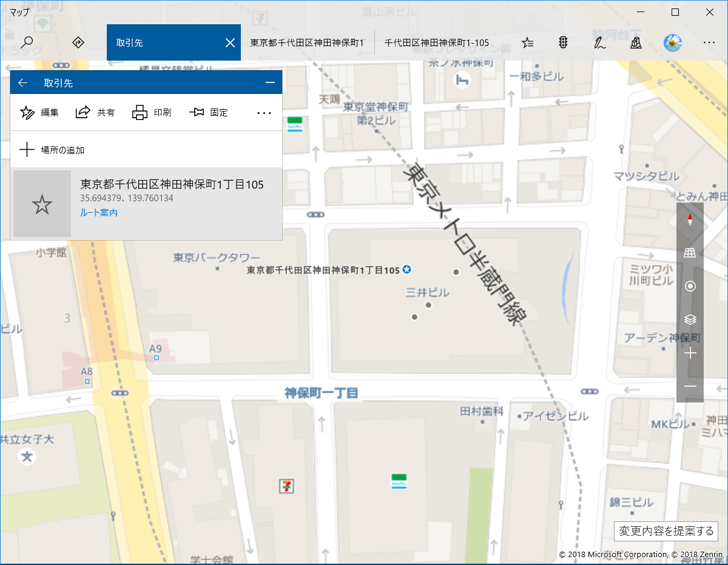Open map layers with the stacked layers icon
728x565 pixels.
690,319
